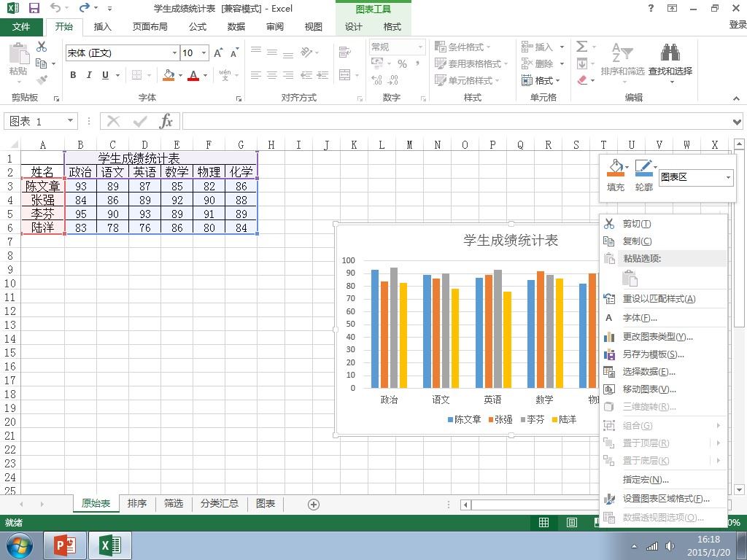Open the Name Box dropdown showing 图表 1
This screenshot has width=747, height=560.
point(70,120)
